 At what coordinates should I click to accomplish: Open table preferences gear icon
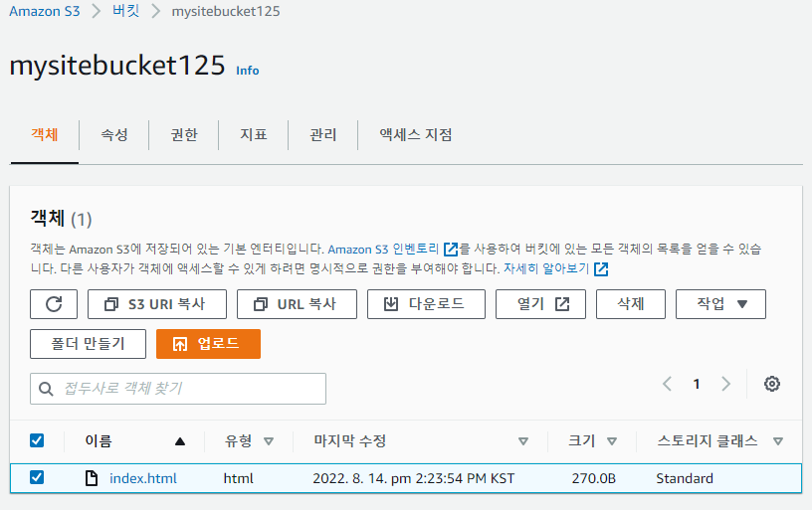(x=771, y=384)
